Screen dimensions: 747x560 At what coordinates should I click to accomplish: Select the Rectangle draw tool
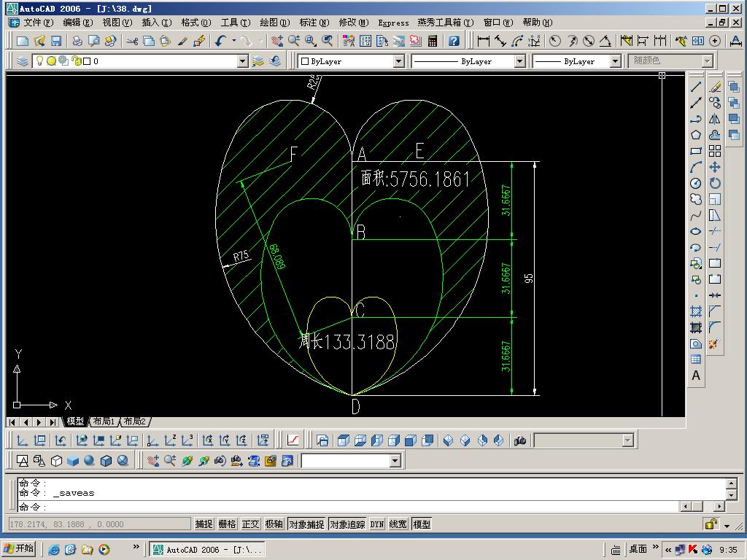coord(696,151)
